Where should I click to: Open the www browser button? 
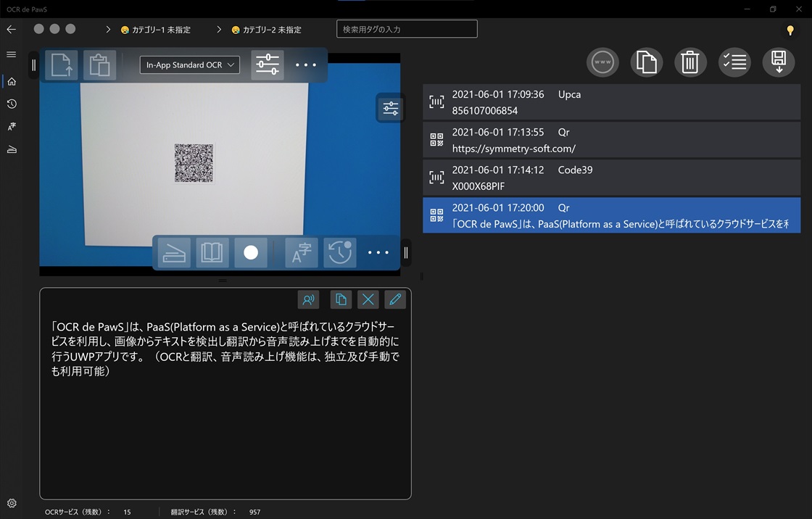602,62
